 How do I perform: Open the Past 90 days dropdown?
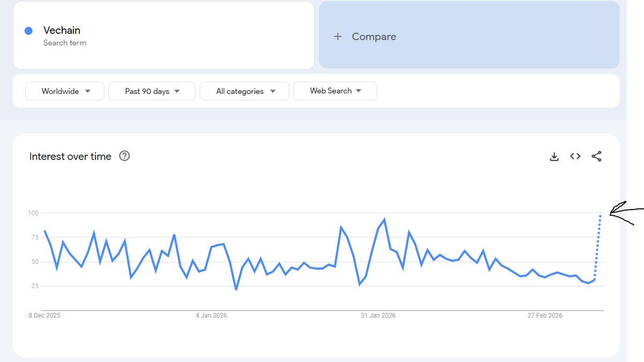(x=152, y=91)
